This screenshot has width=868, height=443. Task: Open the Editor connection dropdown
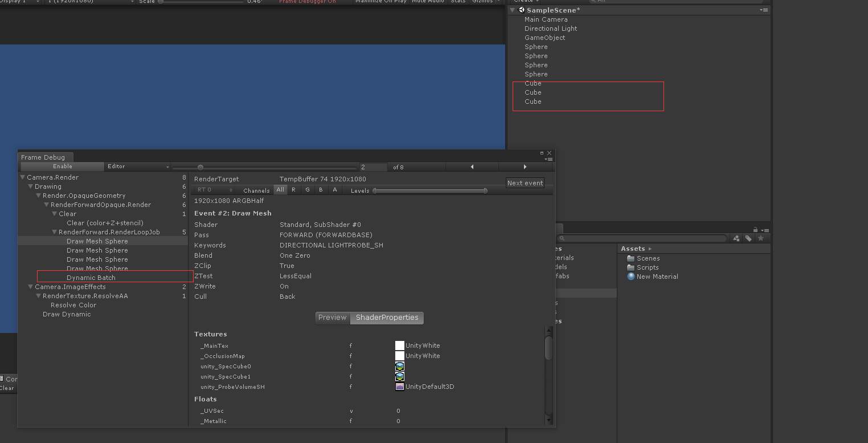point(138,166)
